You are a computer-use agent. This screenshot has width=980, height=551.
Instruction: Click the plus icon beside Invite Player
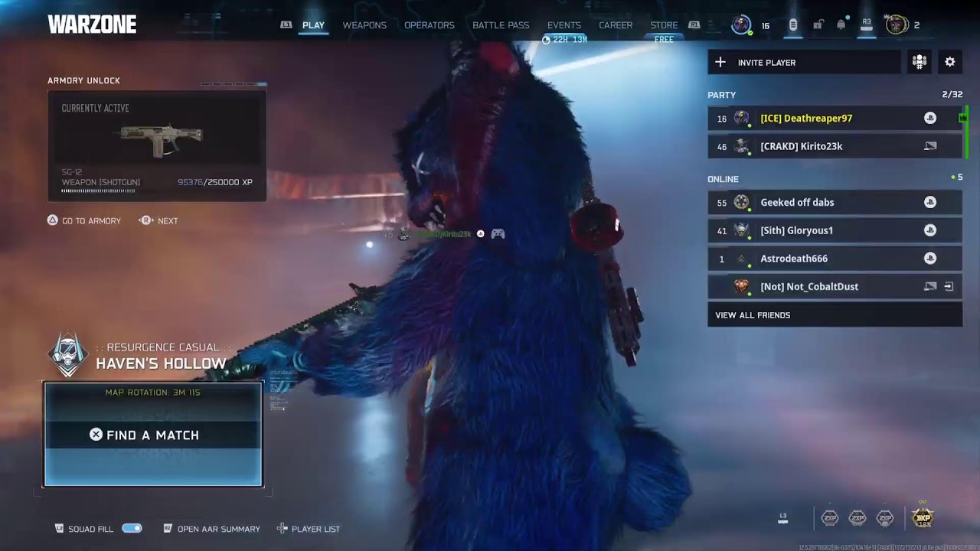click(x=720, y=62)
